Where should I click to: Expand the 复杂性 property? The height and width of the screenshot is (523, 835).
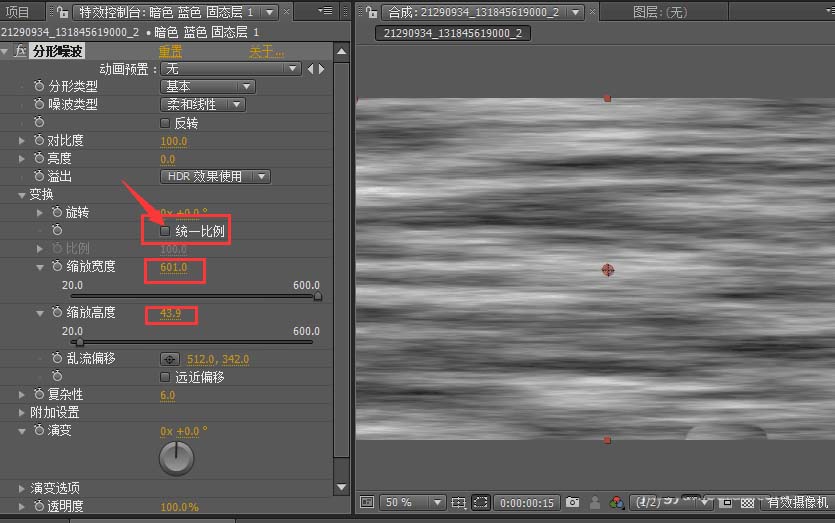tap(21, 395)
